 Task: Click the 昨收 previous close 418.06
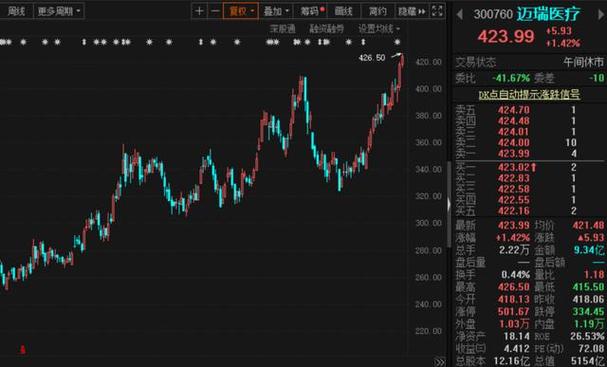tap(588, 300)
